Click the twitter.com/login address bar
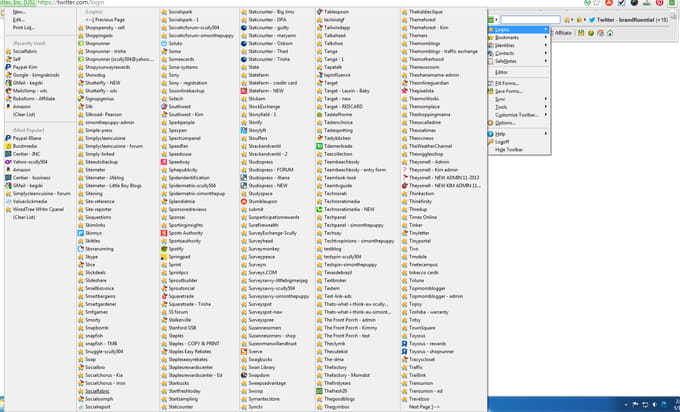The height and width of the screenshot is (412, 680). [70, 3]
